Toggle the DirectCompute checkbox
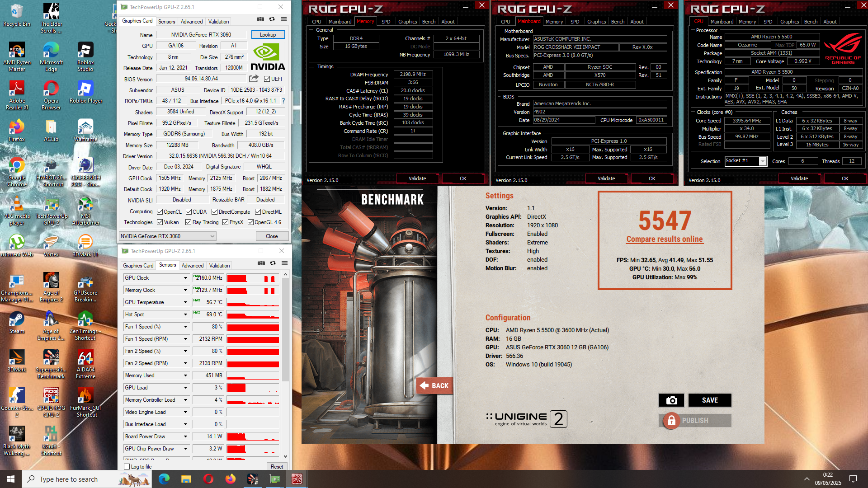This screenshot has width=868, height=488. 214,212
